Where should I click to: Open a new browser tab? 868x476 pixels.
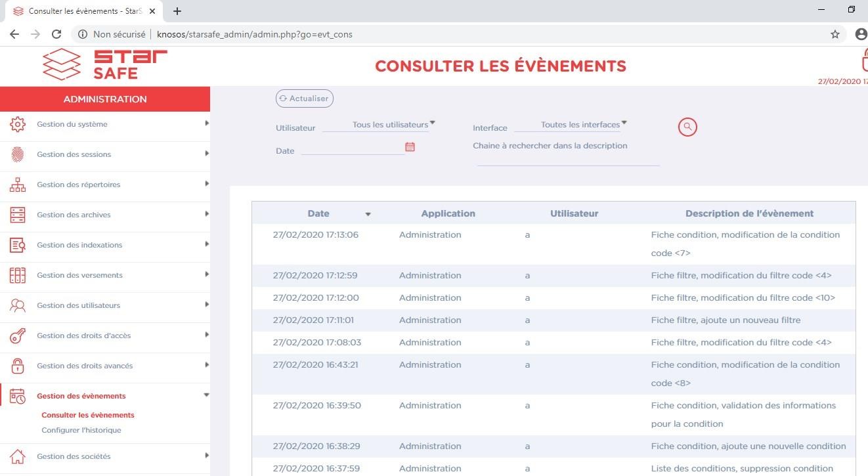pyautogui.click(x=177, y=11)
